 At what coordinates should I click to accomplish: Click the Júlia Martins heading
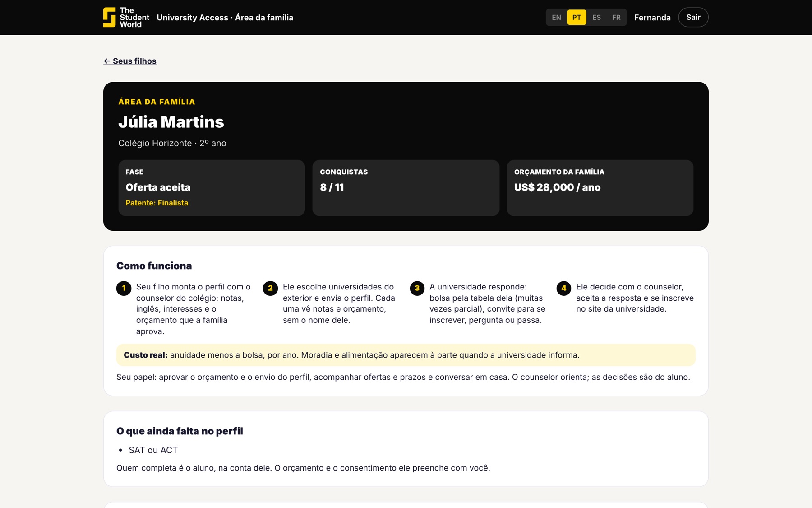point(171,122)
